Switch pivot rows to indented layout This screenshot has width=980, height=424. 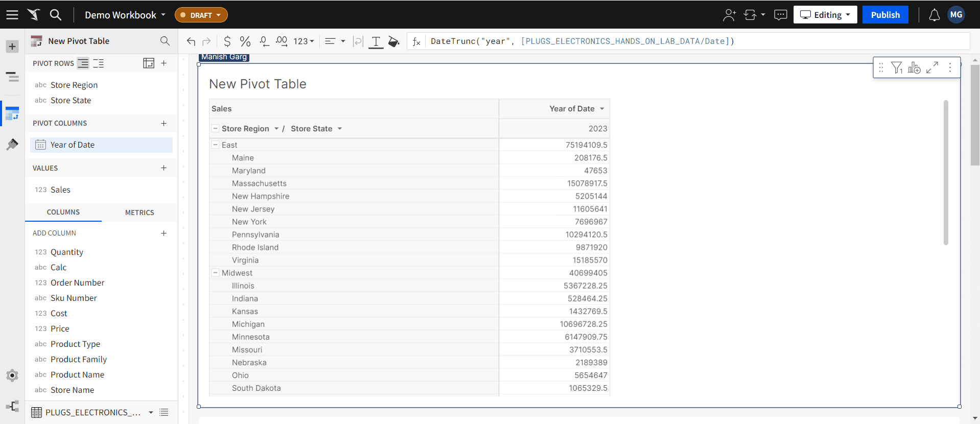[x=98, y=63]
